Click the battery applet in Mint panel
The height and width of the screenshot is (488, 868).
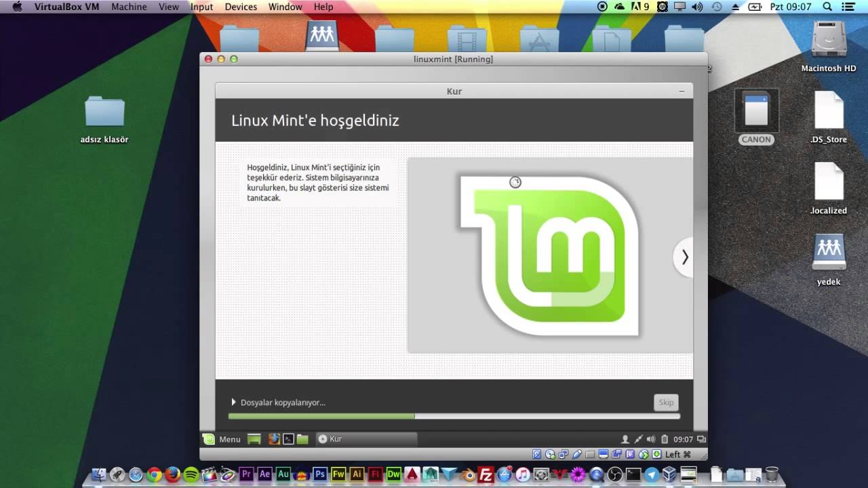(x=665, y=439)
